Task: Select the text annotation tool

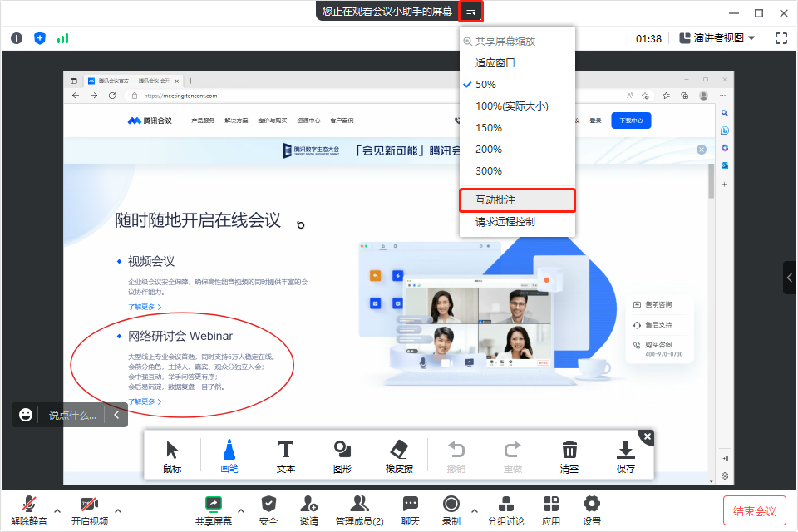Action: [285, 456]
